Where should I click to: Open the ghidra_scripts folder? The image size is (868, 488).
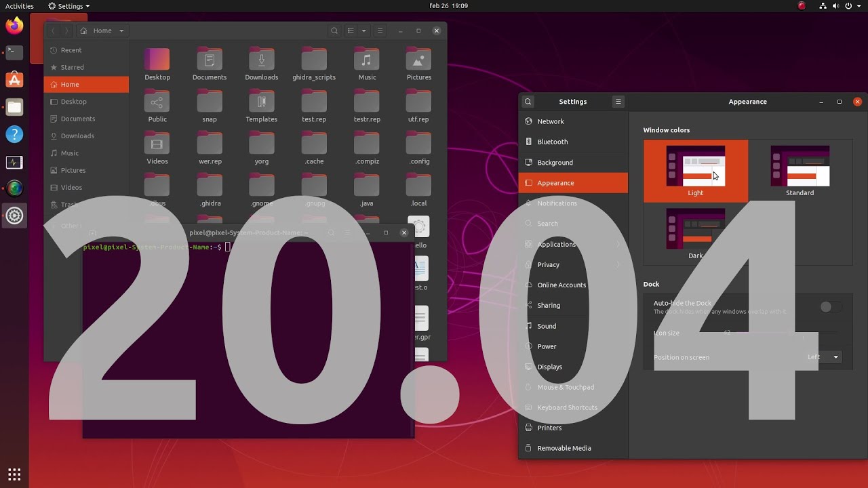click(314, 64)
